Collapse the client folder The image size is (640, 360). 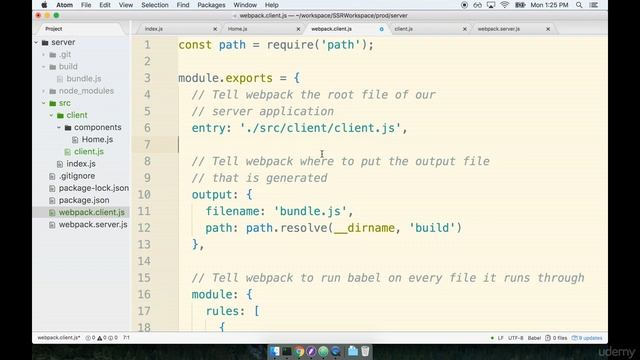point(51,116)
